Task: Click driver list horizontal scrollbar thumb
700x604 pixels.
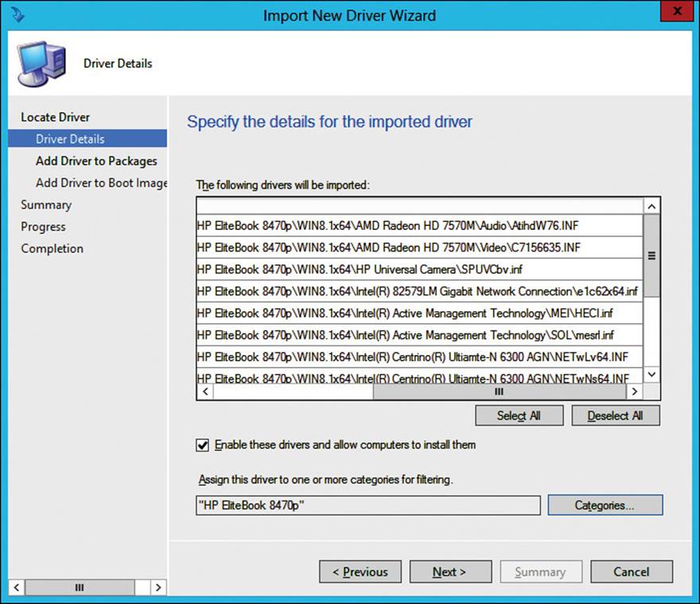Action: point(500,392)
